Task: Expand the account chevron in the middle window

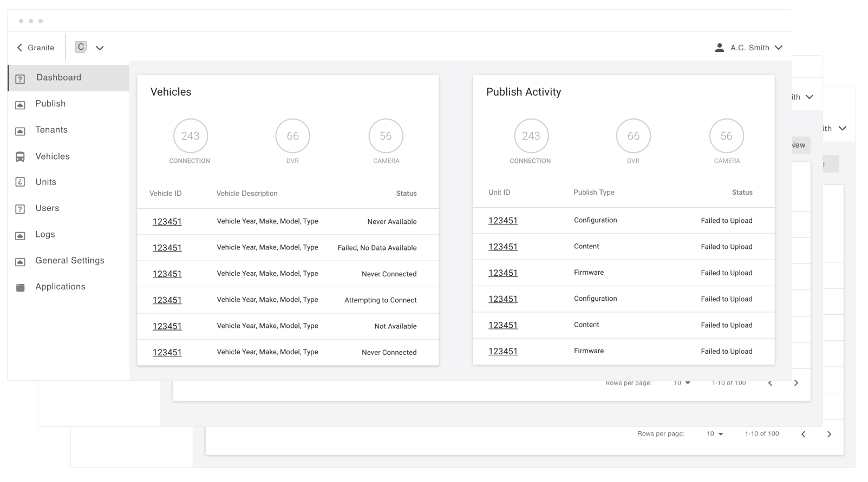Action: pos(810,97)
